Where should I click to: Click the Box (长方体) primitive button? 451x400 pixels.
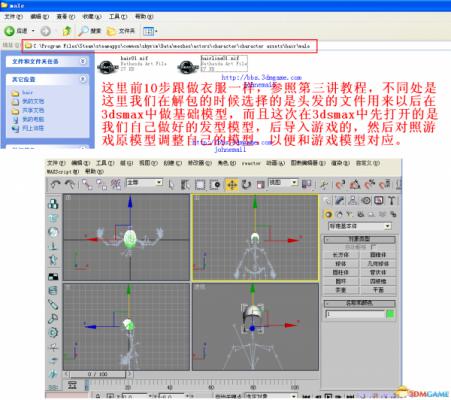[341, 255]
